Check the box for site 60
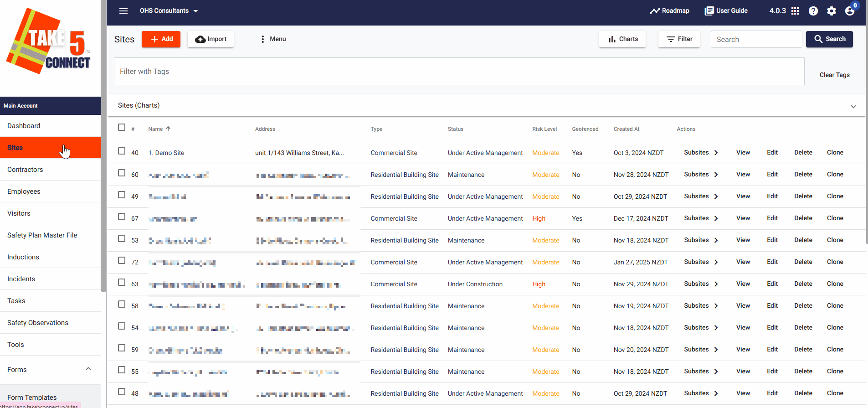 tap(122, 173)
